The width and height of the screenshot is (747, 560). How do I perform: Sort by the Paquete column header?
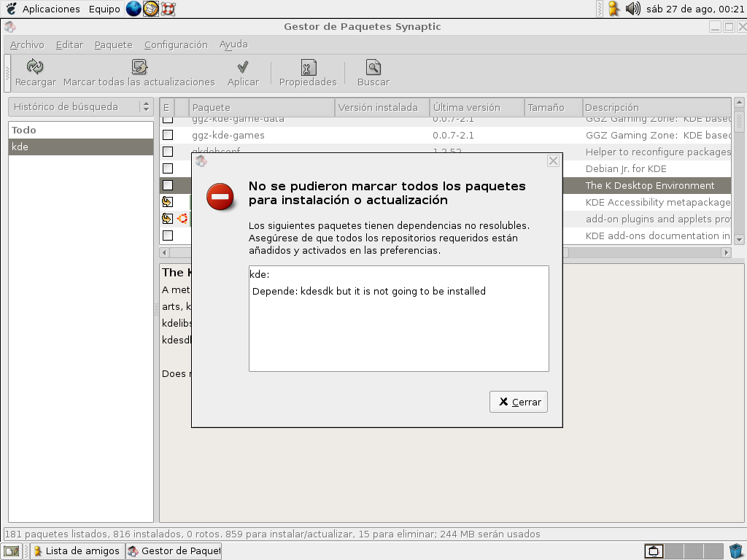point(262,107)
